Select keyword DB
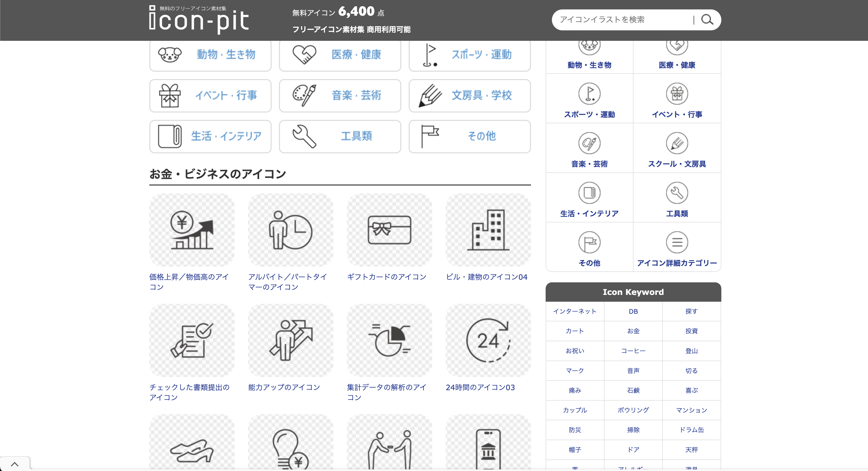This screenshot has width=868, height=471. [633, 311]
